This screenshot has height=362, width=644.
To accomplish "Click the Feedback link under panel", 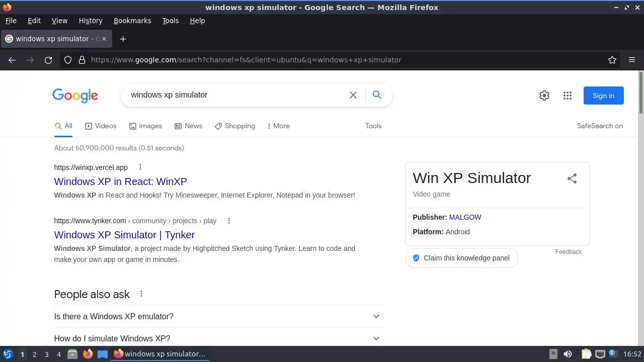I will 569,252.
